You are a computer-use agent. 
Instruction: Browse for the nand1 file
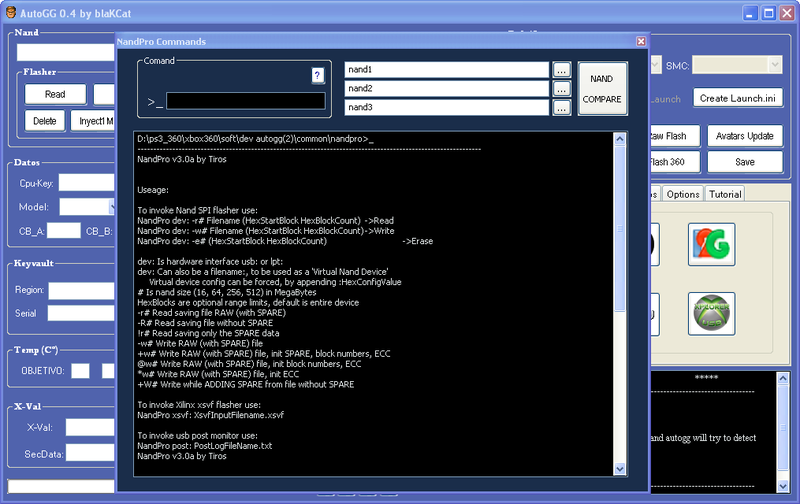tap(561, 70)
